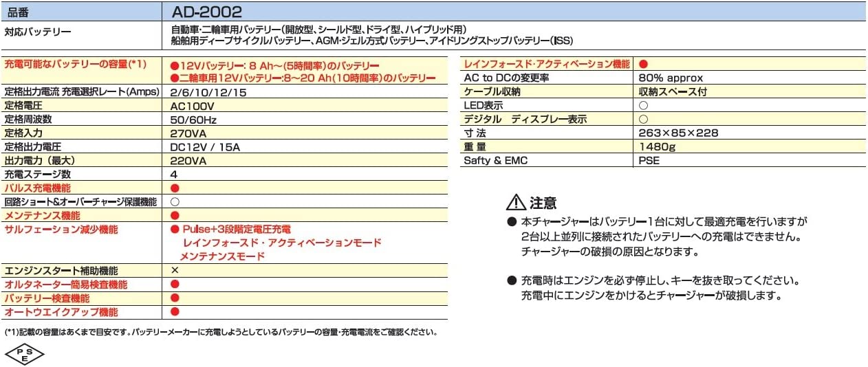Click the AC100V value
The height and width of the screenshot is (367, 868).
coord(192,106)
